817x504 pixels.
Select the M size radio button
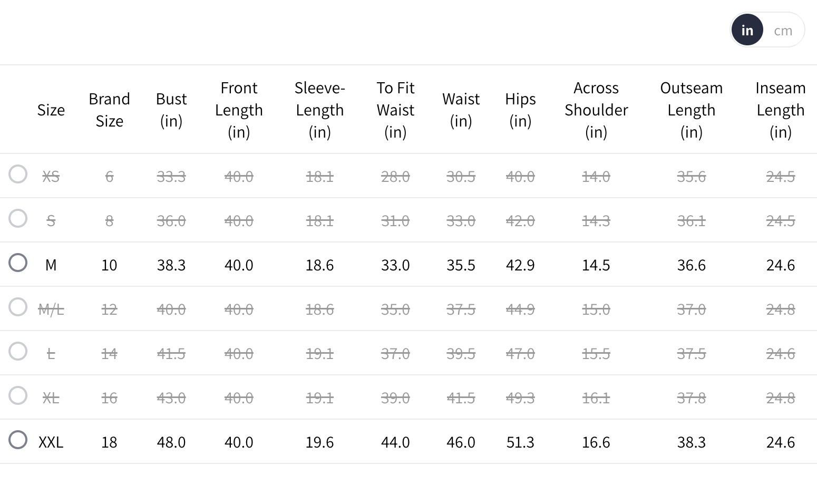pyautogui.click(x=18, y=263)
